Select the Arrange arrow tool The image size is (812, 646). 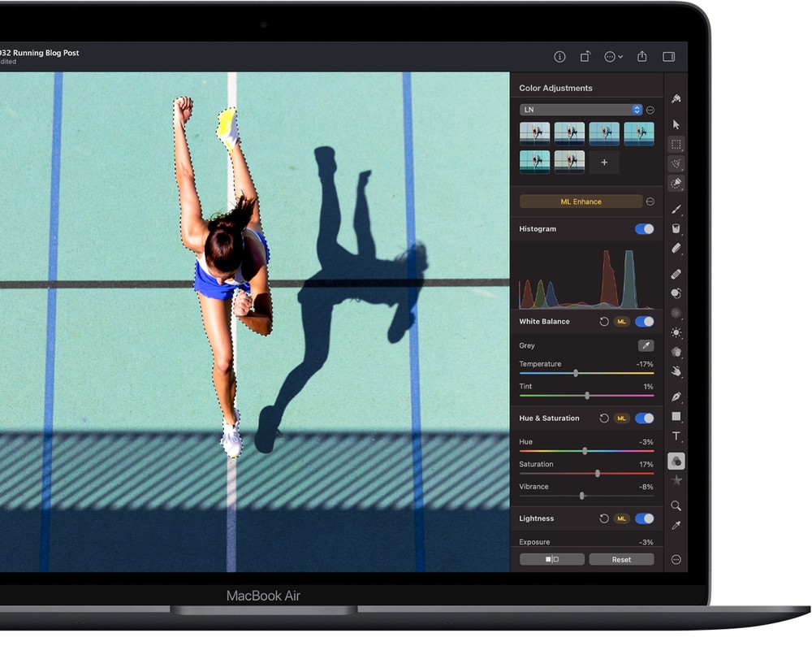(x=676, y=124)
